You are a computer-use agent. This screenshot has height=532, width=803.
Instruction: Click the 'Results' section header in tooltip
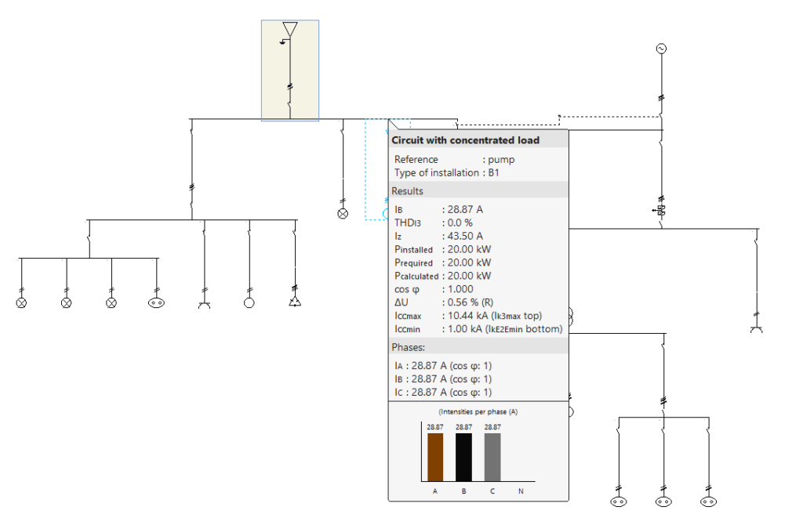pyautogui.click(x=408, y=190)
